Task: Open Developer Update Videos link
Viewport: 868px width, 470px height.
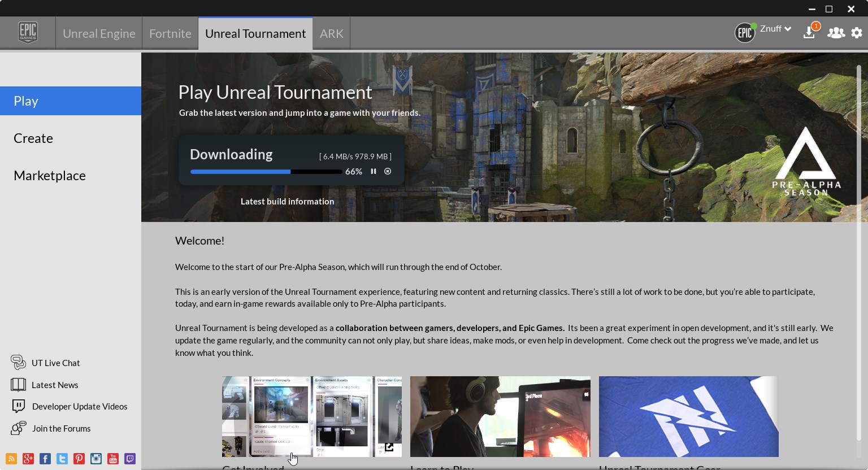Action: 80,406
